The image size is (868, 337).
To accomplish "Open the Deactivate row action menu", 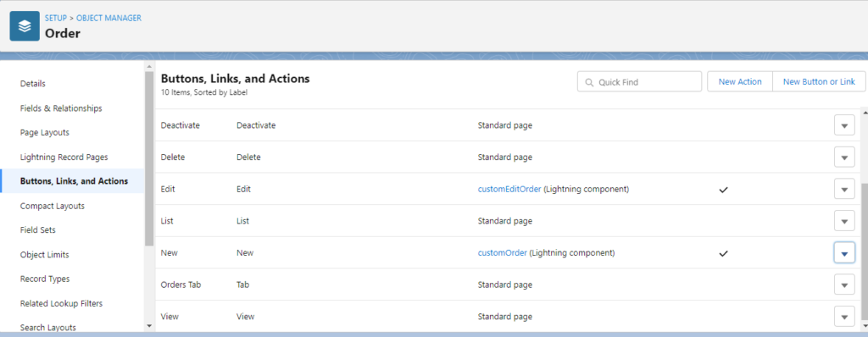I will tap(844, 125).
